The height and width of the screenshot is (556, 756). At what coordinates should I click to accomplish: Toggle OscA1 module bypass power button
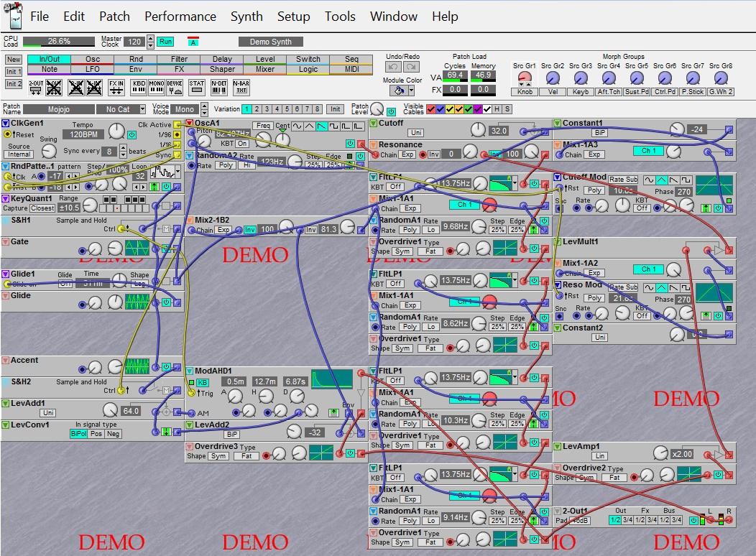(350, 144)
